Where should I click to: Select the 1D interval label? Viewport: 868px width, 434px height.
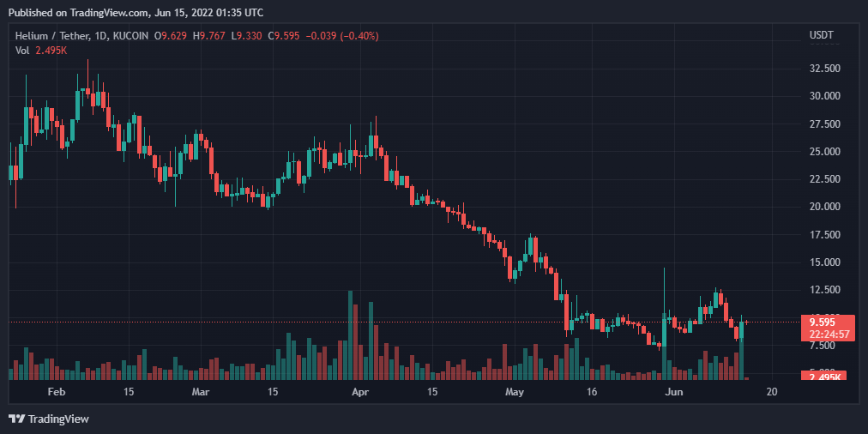[99, 36]
